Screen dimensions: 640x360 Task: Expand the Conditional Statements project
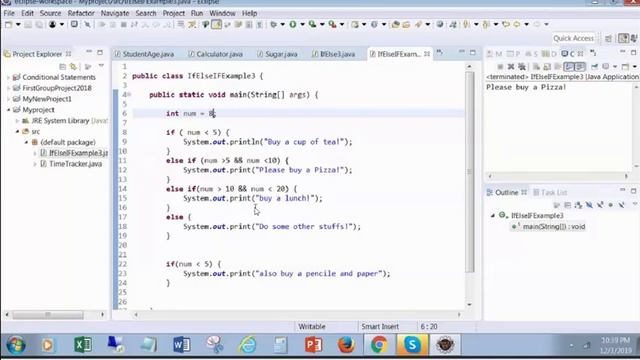pyautogui.click(x=8, y=77)
